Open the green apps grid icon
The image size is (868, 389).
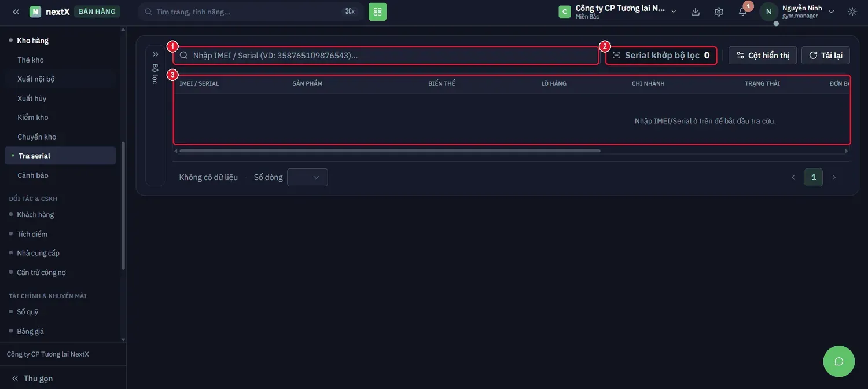click(377, 12)
